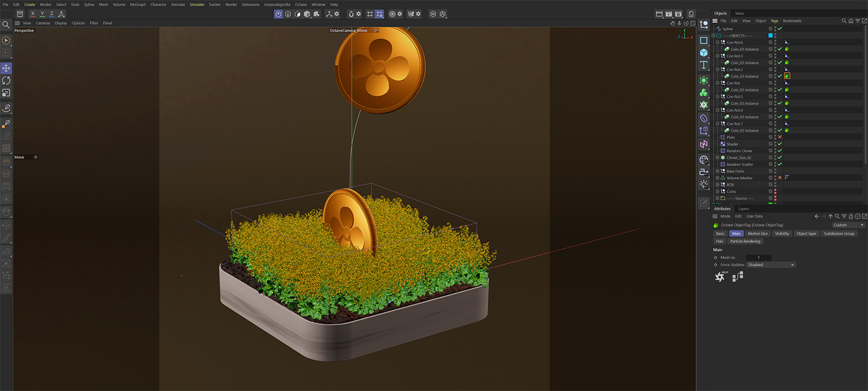868x391 pixels.
Task: Switch to the Takes tab
Action: (739, 13)
